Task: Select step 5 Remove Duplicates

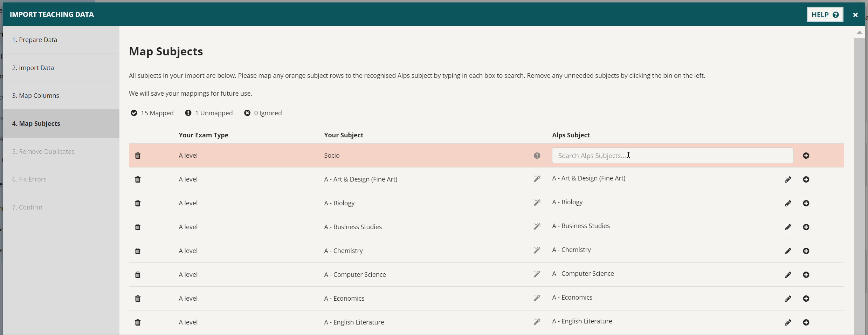Action: 61,152
